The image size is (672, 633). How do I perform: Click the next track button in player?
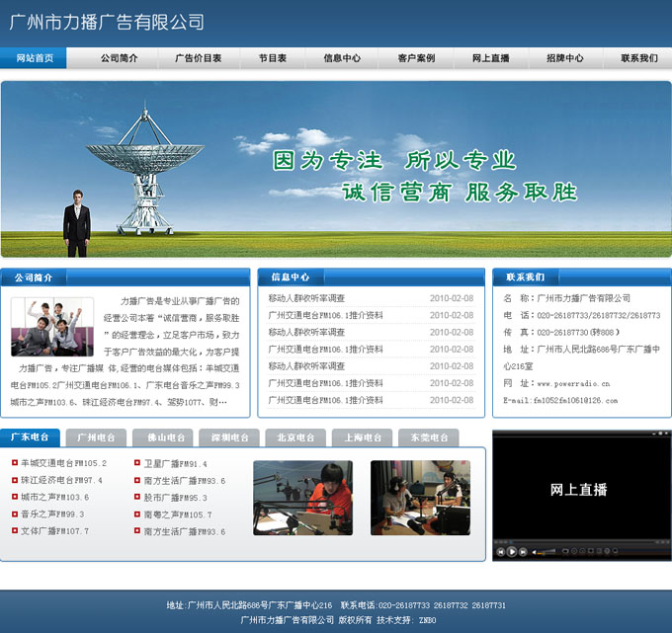pos(523,552)
